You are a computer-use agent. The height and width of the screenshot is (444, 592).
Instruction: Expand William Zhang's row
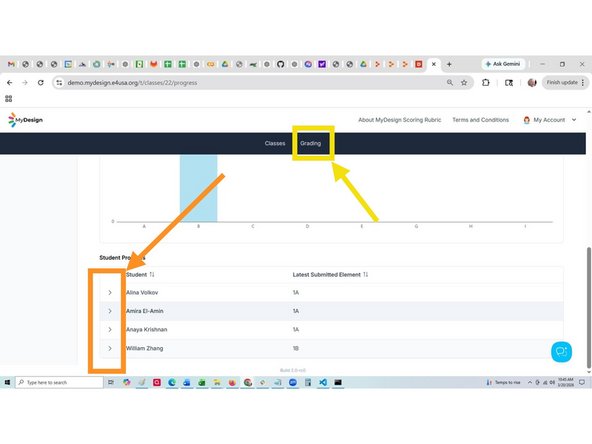[110, 348]
